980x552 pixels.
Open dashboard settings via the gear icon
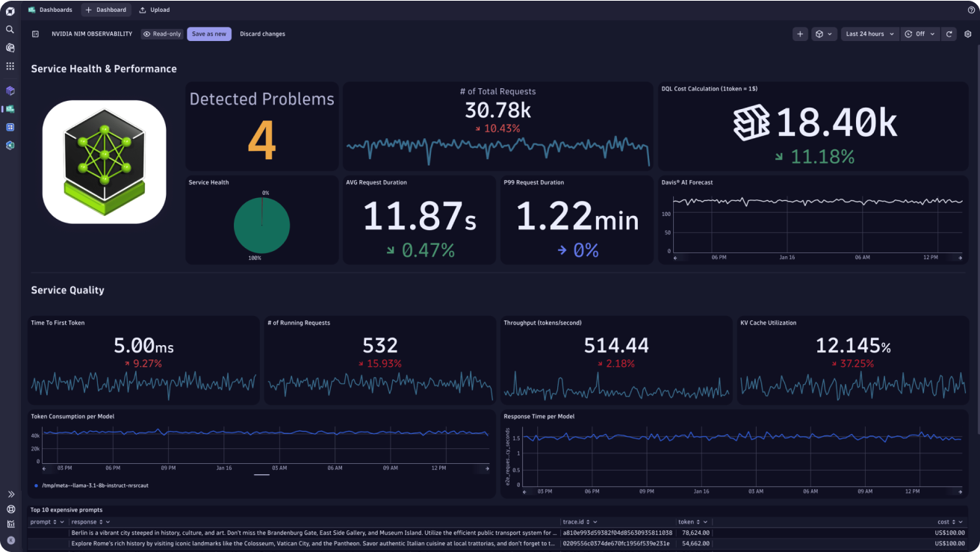coord(968,34)
